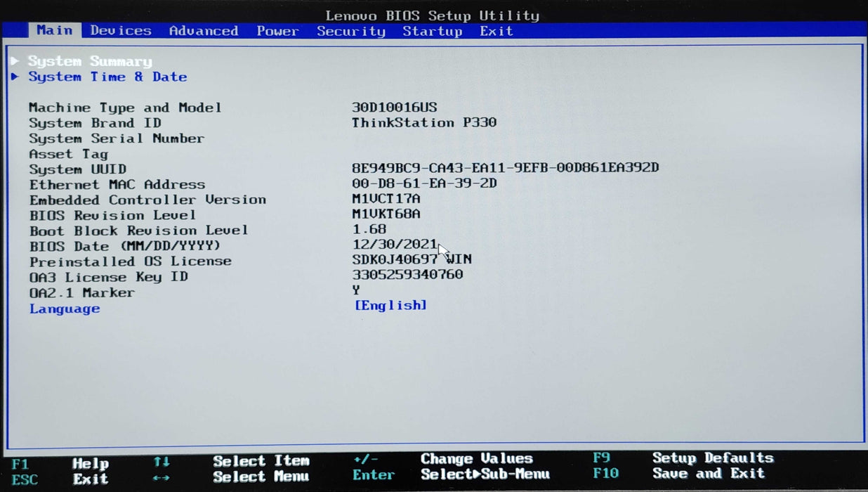
Task: Select the 3305259340760 key ID value
Action: 407,275
